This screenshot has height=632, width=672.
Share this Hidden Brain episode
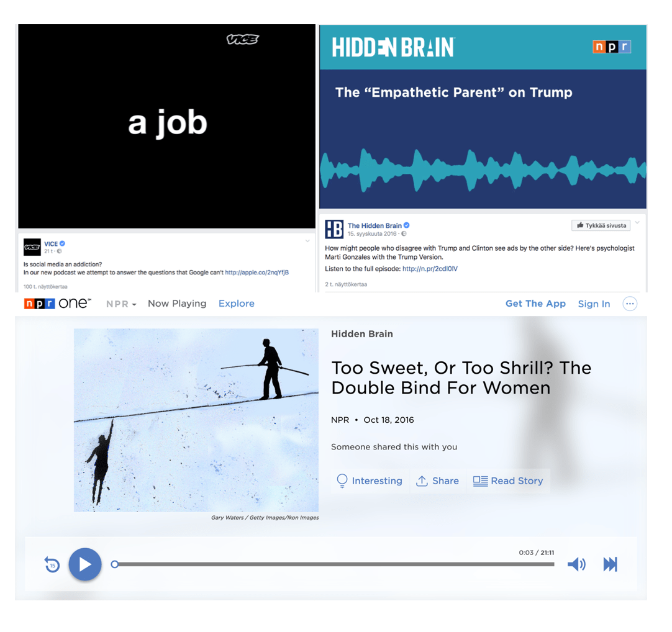tap(437, 481)
